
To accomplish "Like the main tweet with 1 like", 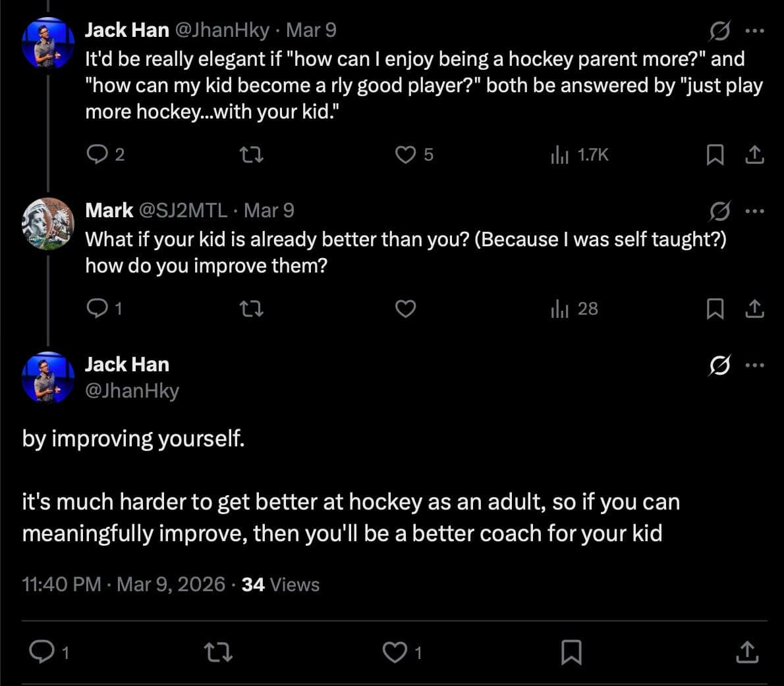I will pos(395,652).
